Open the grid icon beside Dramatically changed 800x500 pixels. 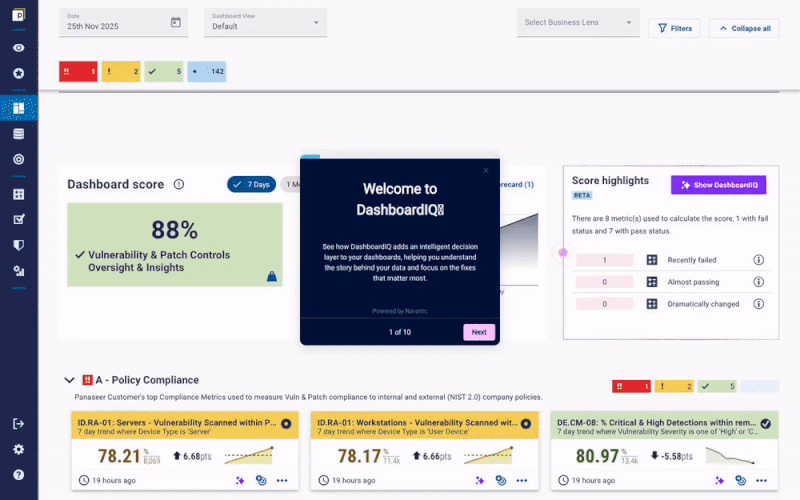click(x=652, y=304)
